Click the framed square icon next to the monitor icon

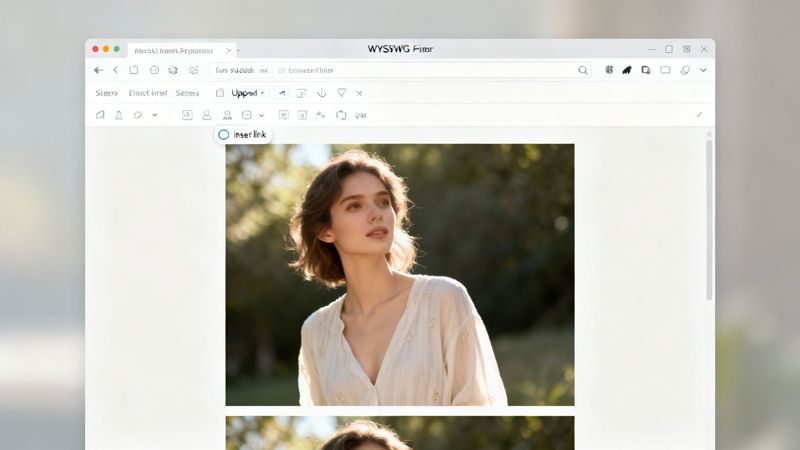tap(302, 115)
